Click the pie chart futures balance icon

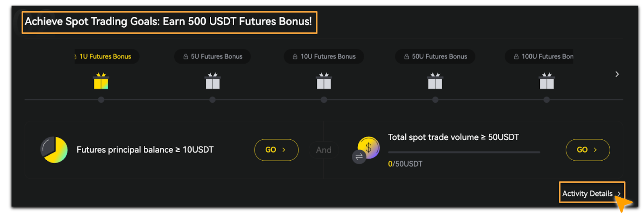[54, 150]
